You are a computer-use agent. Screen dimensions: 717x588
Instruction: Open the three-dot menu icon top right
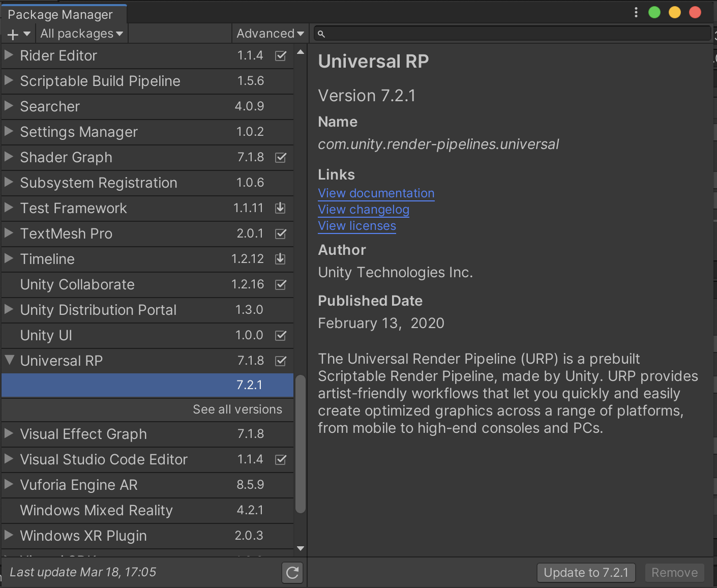point(636,12)
